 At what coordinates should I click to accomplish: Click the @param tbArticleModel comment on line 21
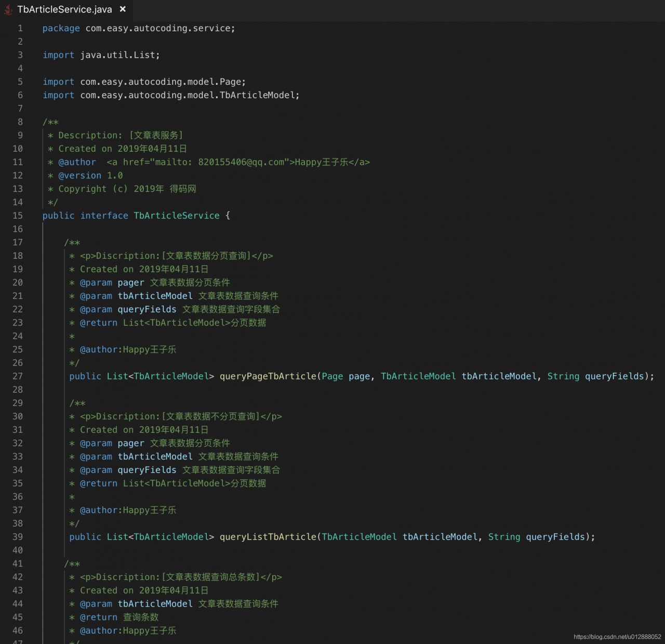point(174,296)
